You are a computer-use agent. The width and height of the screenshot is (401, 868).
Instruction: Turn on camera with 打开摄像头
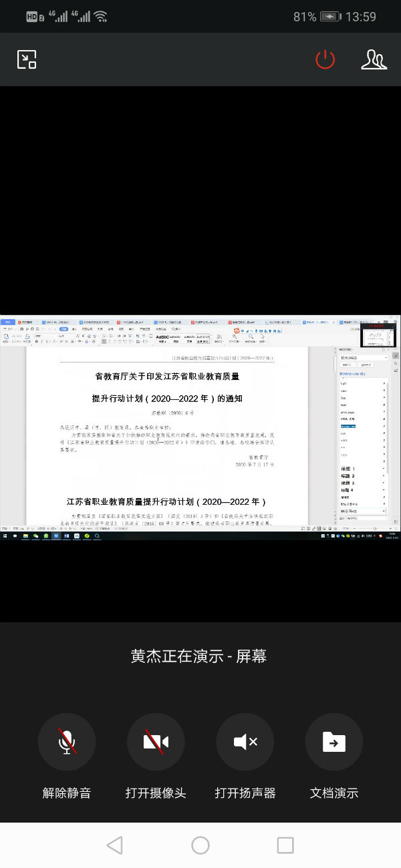click(x=156, y=742)
